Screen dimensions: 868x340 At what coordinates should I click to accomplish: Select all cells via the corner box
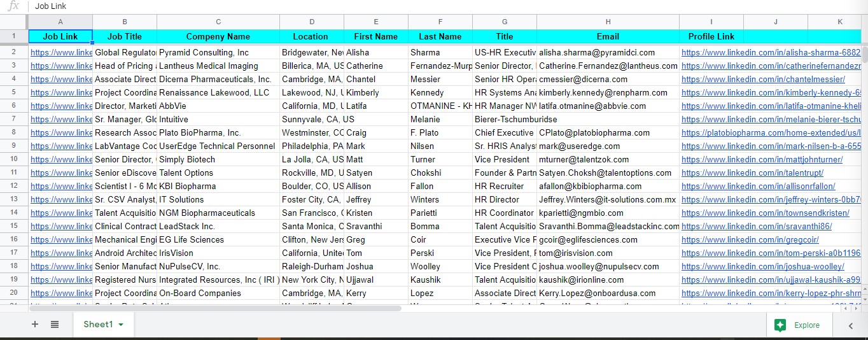pyautogui.click(x=14, y=22)
